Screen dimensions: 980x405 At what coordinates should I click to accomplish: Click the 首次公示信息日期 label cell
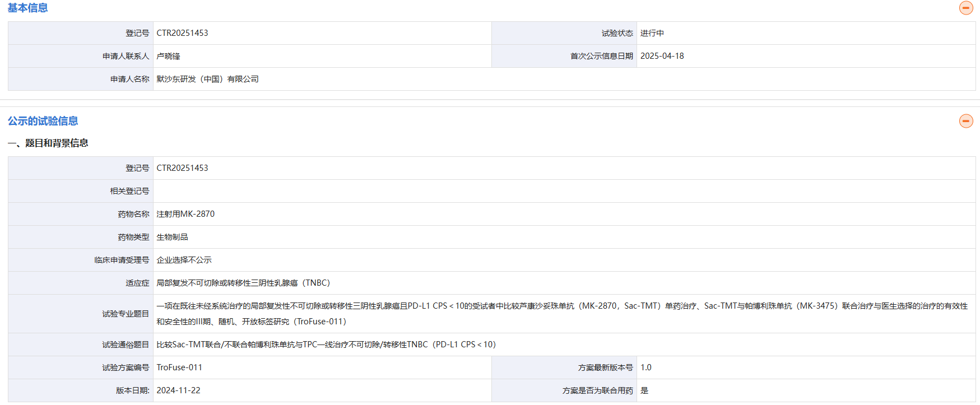564,56
